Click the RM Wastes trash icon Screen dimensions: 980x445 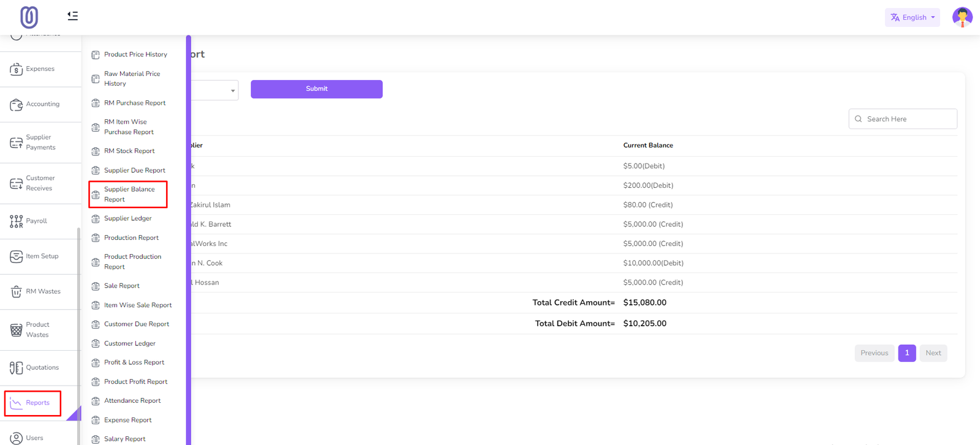click(x=17, y=292)
